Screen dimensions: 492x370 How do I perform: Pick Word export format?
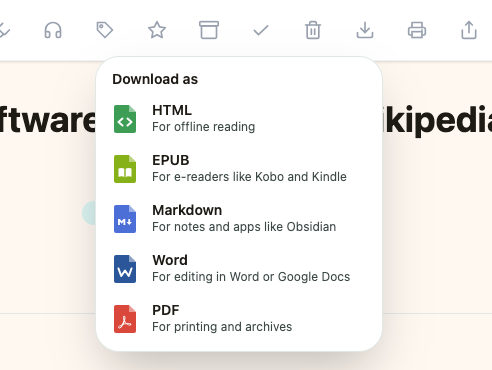[239, 269]
